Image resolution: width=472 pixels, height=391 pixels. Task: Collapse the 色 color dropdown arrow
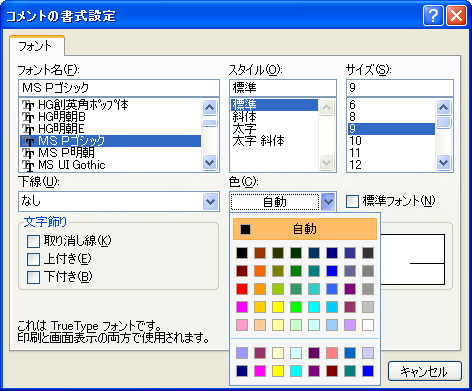(x=328, y=202)
